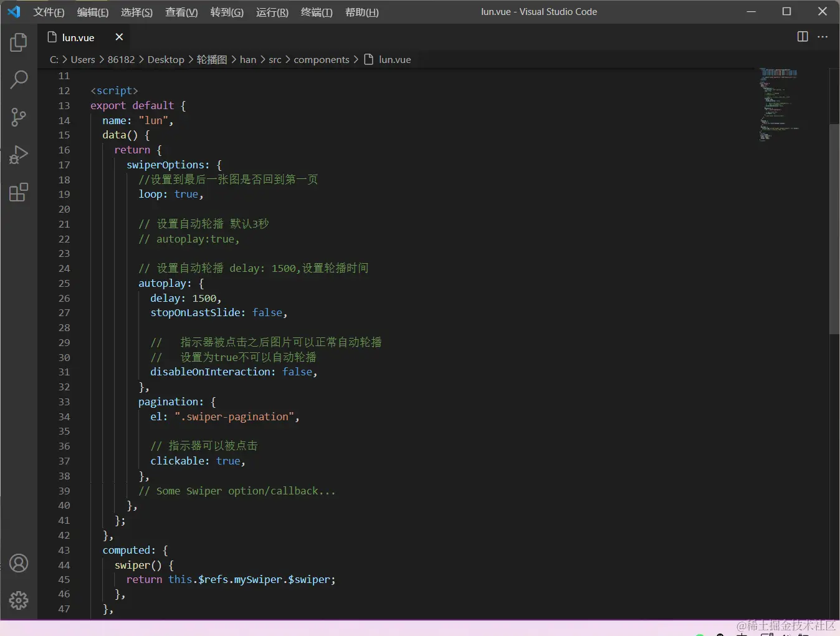Click line number 25 in the gutter
840x636 pixels.
click(x=64, y=284)
